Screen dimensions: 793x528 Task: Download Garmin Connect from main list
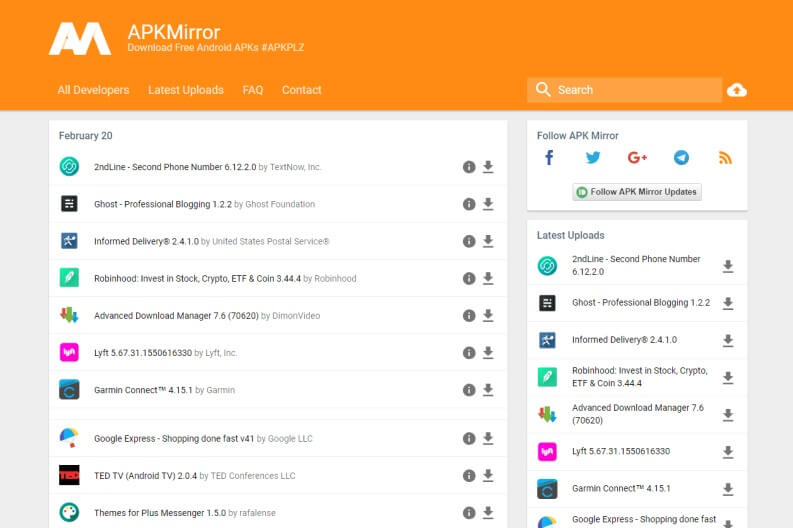(488, 390)
